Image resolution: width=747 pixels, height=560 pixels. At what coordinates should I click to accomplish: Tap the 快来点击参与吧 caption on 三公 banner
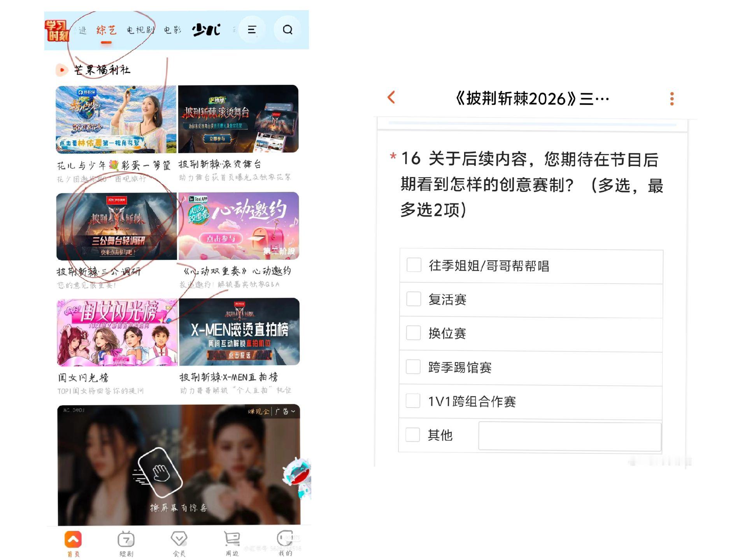point(118,252)
